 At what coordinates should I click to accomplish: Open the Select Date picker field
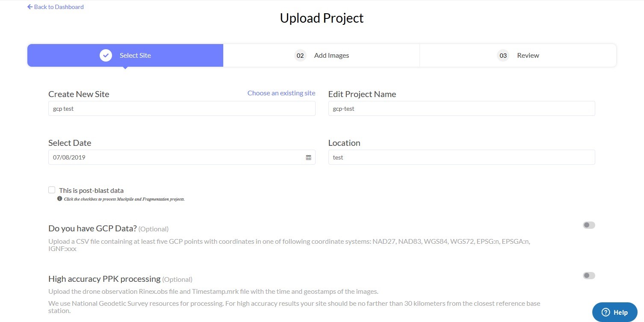[x=182, y=157]
